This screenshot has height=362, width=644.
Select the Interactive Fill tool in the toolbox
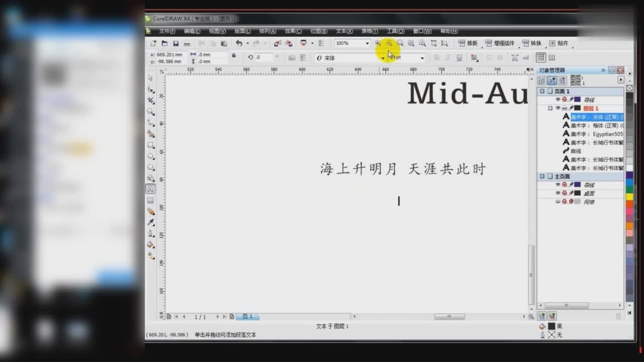tap(150, 255)
